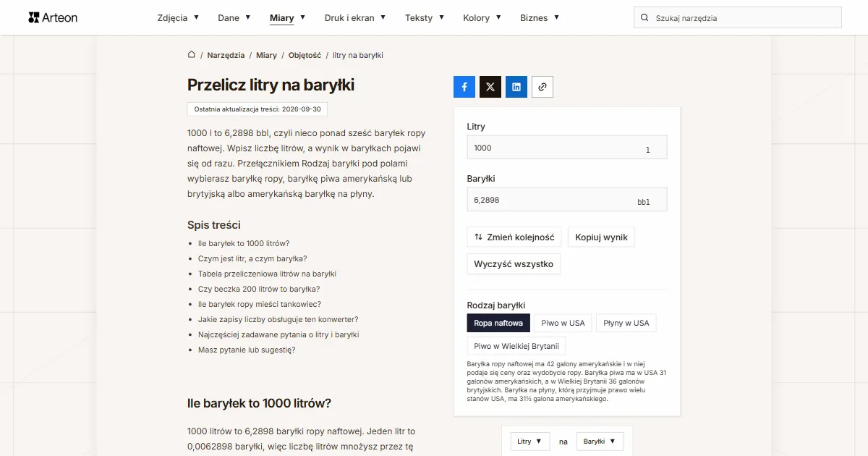This screenshot has height=456, width=868.
Task: Click the search magnifier icon
Action: (644, 18)
